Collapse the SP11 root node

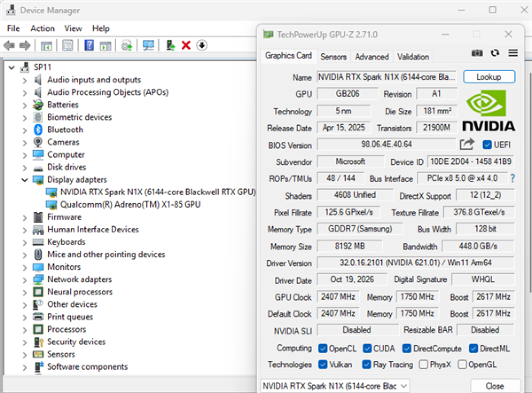coord(12,67)
